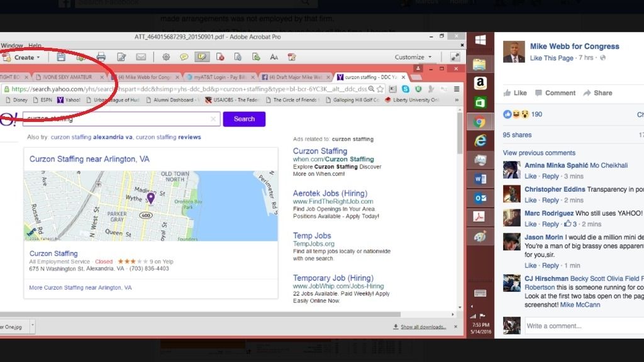Click the Write a comment field
The height and width of the screenshot is (362, 644).
coord(584,326)
